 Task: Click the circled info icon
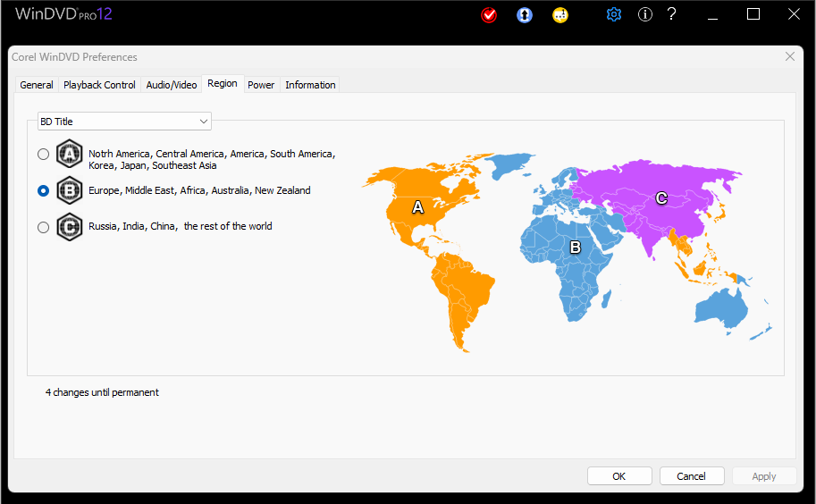[644, 14]
